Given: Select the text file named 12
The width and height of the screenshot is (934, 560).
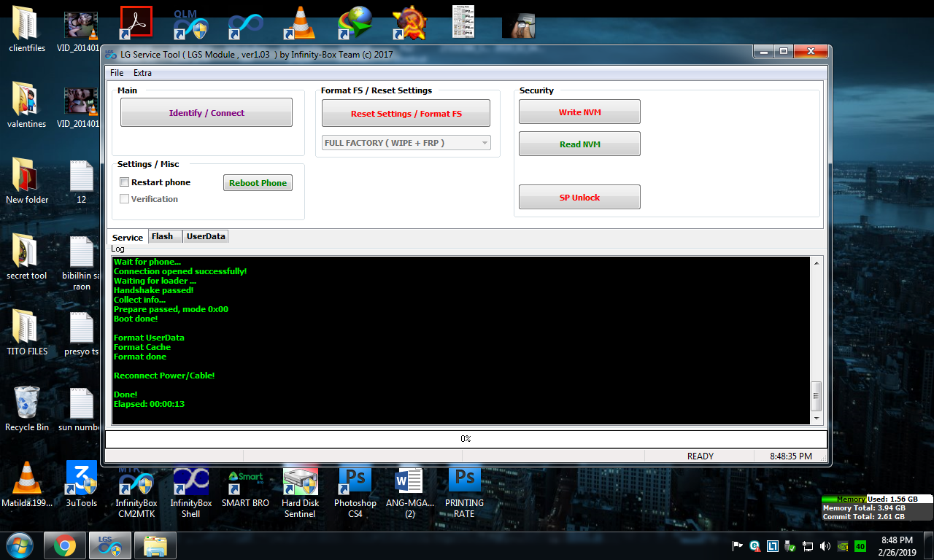Looking at the screenshot, I should [x=81, y=181].
